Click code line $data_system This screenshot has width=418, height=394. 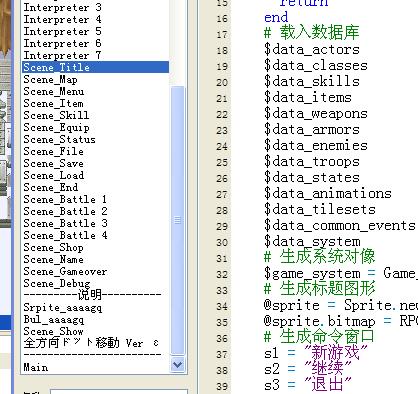312,242
